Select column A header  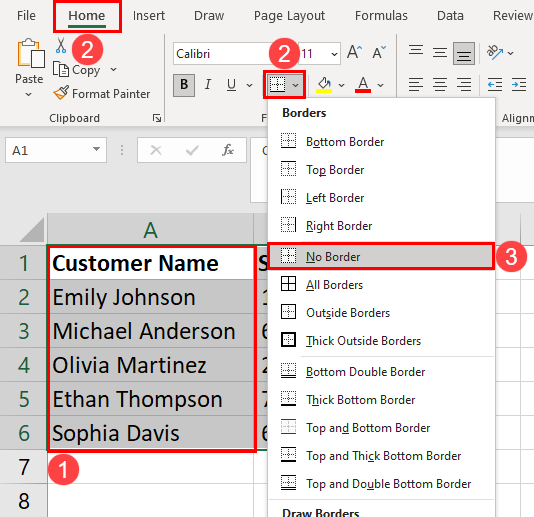150,230
